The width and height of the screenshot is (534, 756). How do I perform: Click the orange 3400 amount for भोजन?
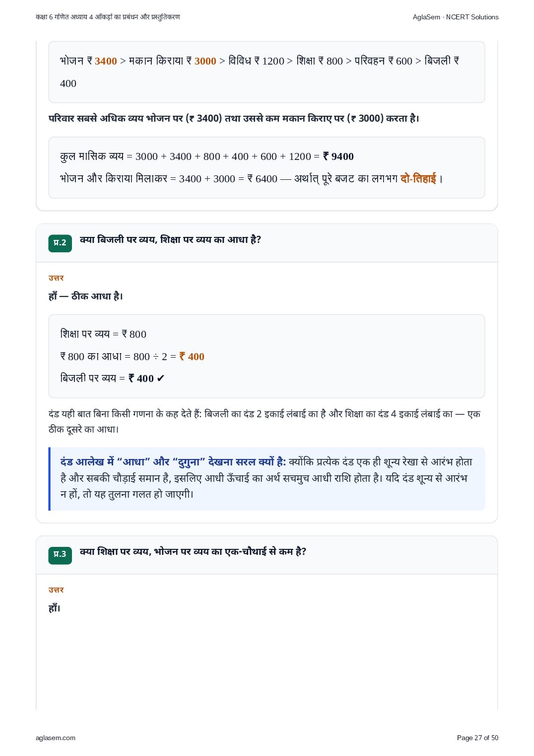click(106, 61)
